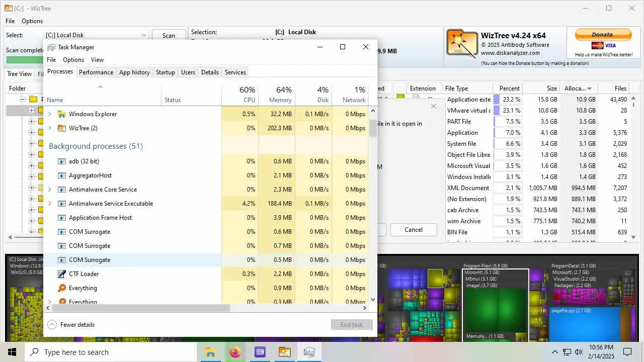Click the Scan button in WizTree
This screenshot has height=362, width=644.
169,35
